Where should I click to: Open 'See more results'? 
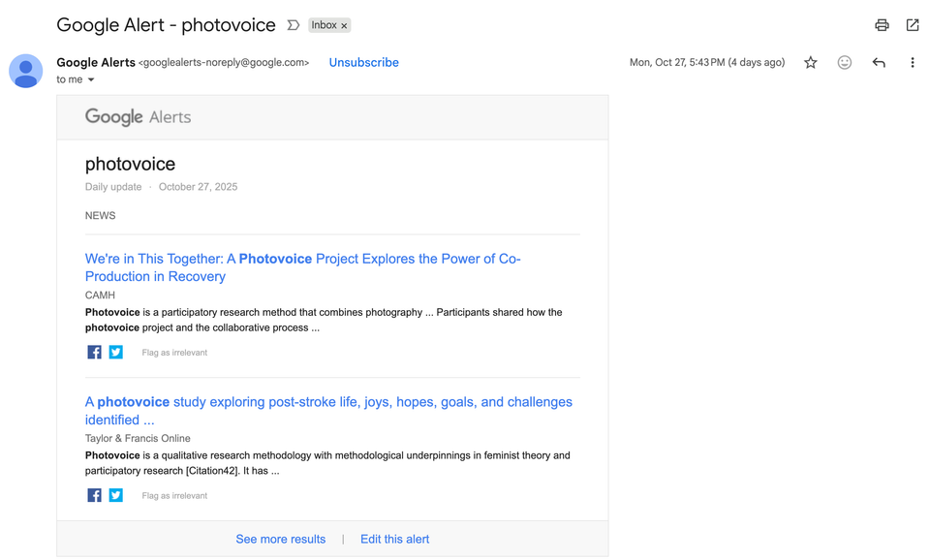[x=281, y=539]
